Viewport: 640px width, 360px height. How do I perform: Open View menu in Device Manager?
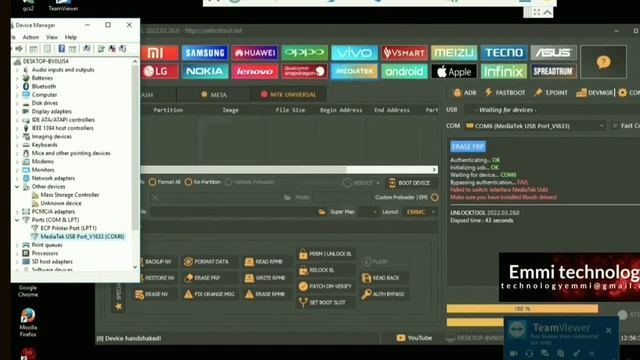[52, 37]
